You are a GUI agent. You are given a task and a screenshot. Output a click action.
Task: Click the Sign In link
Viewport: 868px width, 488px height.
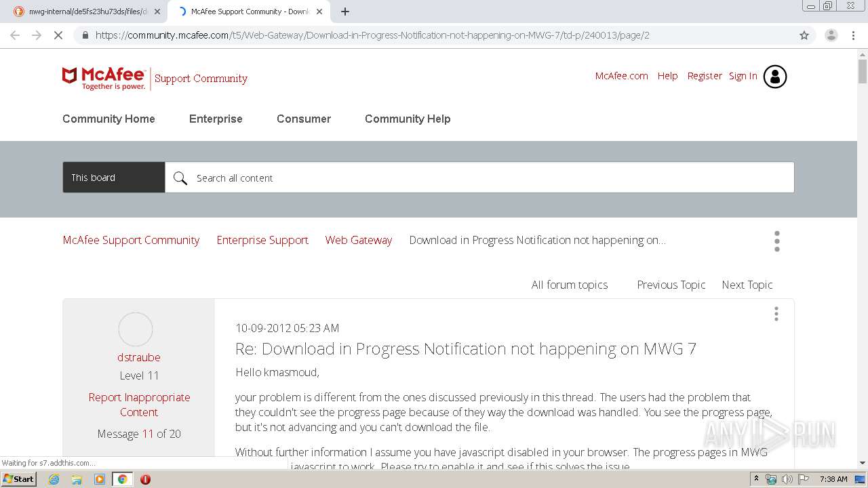tap(743, 76)
